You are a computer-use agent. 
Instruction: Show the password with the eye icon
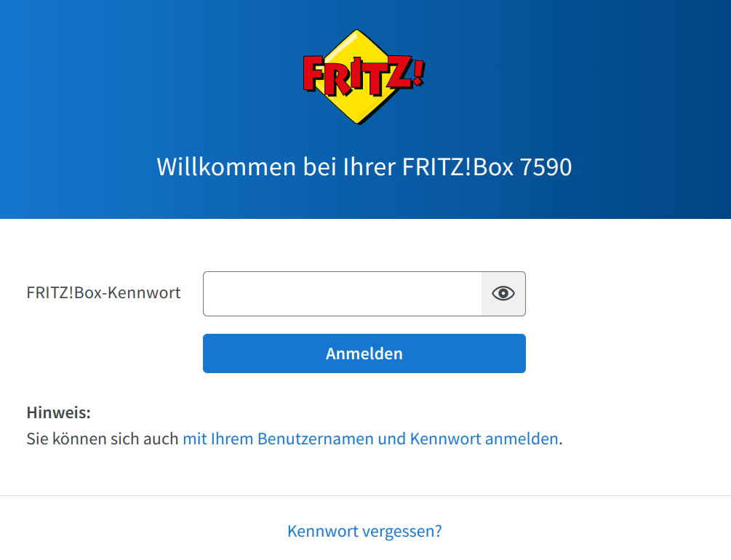tap(503, 293)
